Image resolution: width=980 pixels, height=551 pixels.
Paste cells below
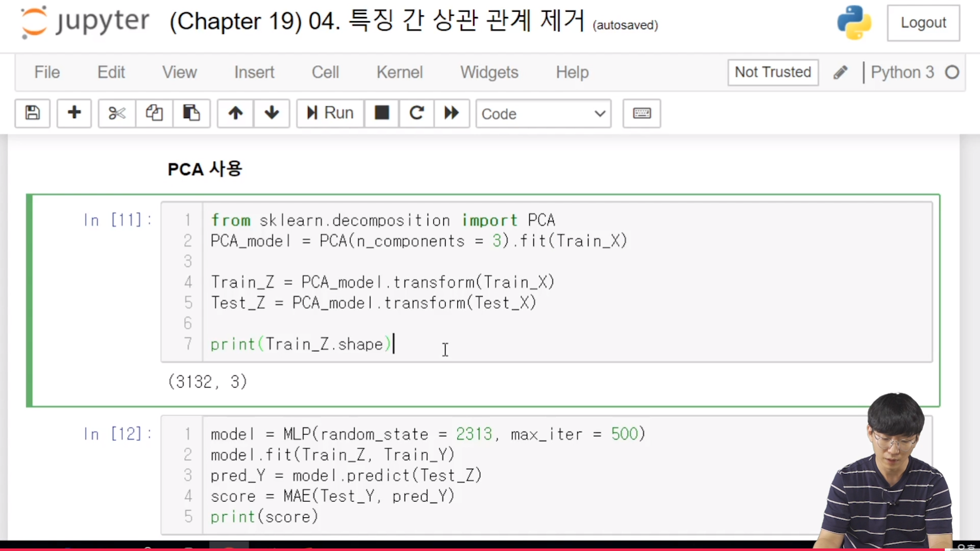pos(191,113)
